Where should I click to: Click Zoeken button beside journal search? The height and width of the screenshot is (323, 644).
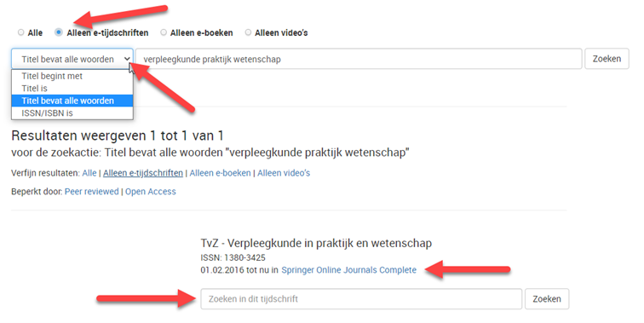[x=547, y=299]
